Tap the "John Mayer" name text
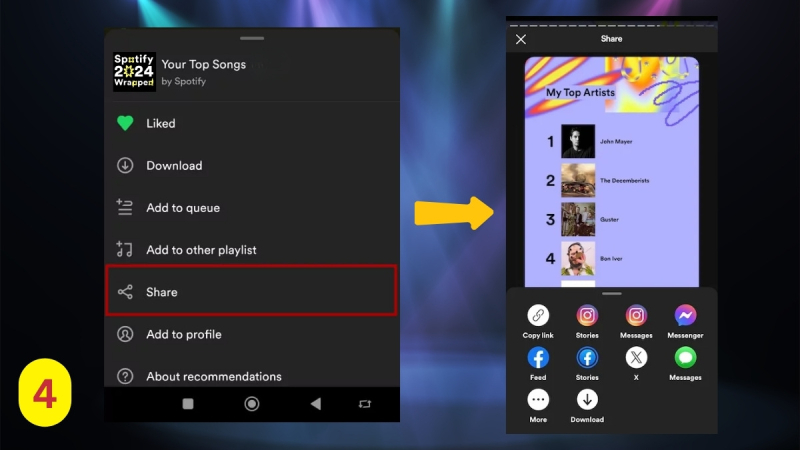Screen dimensions: 800x450 tap(616, 141)
